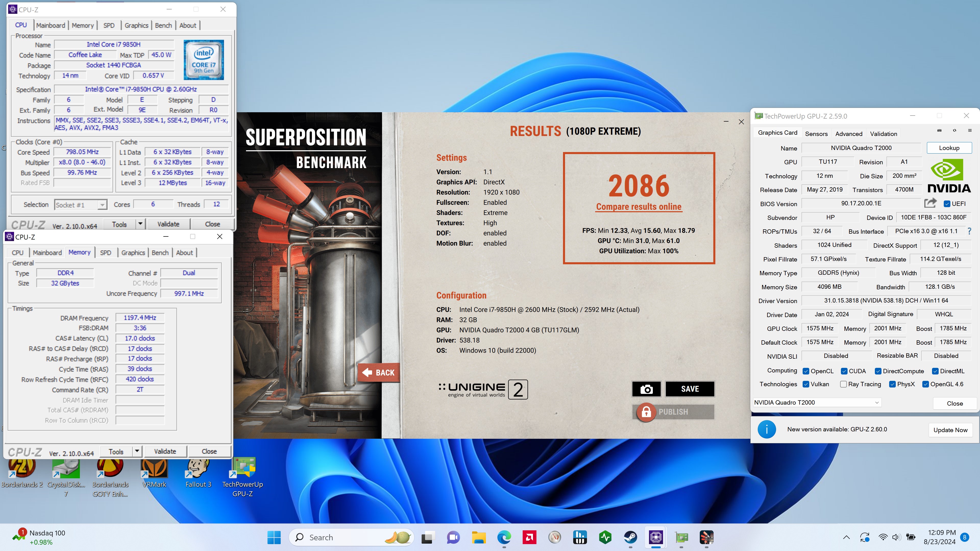The width and height of the screenshot is (980, 551).
Task: Toggle the DirectML checkbox
Action: coord(935,371)
